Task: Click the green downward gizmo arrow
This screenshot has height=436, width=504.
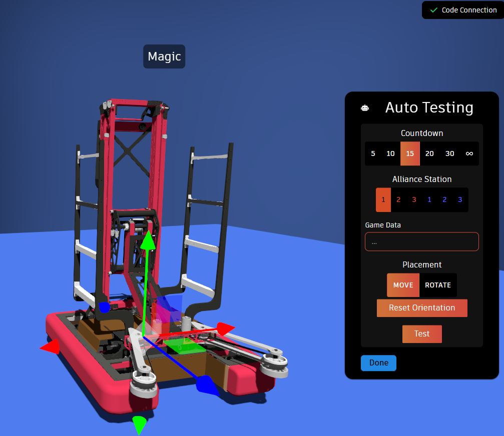Action: [140, 424]
